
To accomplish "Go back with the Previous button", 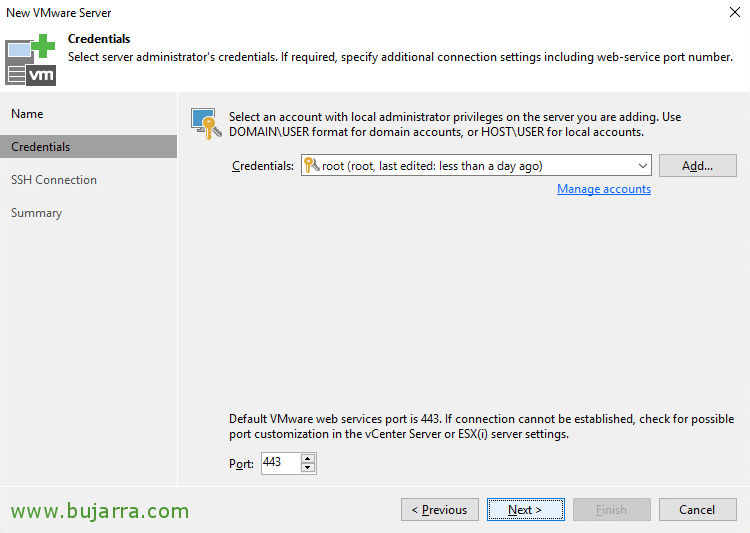I will (x=440, y=510).
